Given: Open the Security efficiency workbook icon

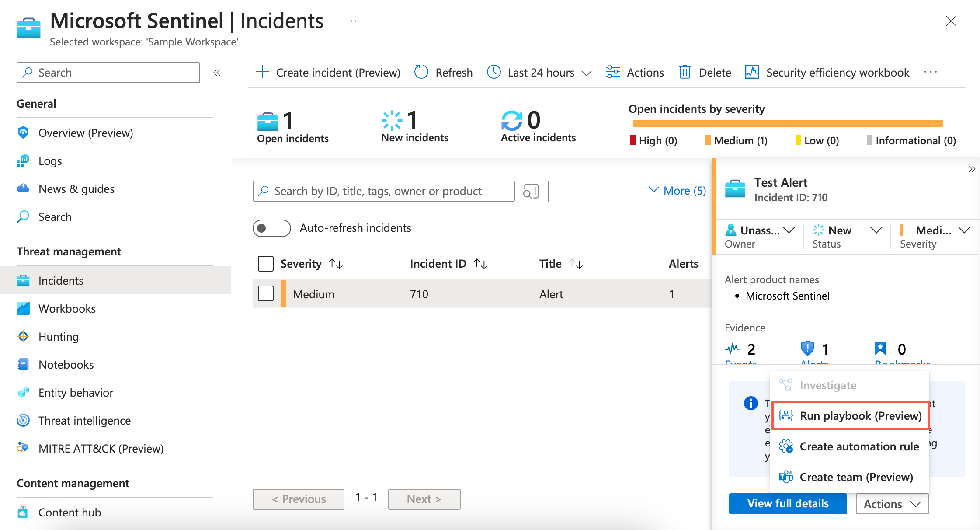Looking at the screenshot, I should (x=752, y=72).
